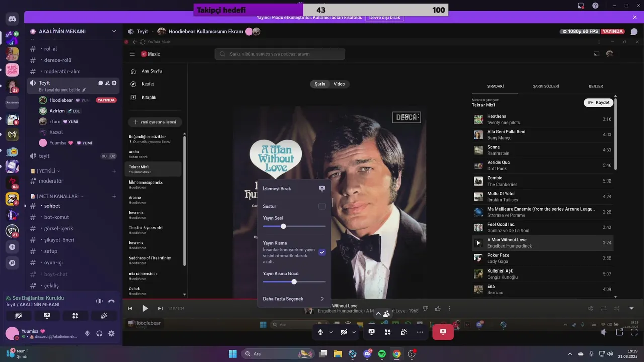Open Discord inbox icon in title bar

tap(581, 6)
